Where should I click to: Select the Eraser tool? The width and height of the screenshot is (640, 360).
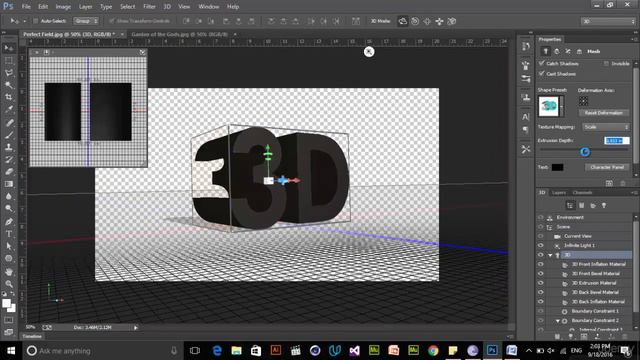click(x=9, y=171)
